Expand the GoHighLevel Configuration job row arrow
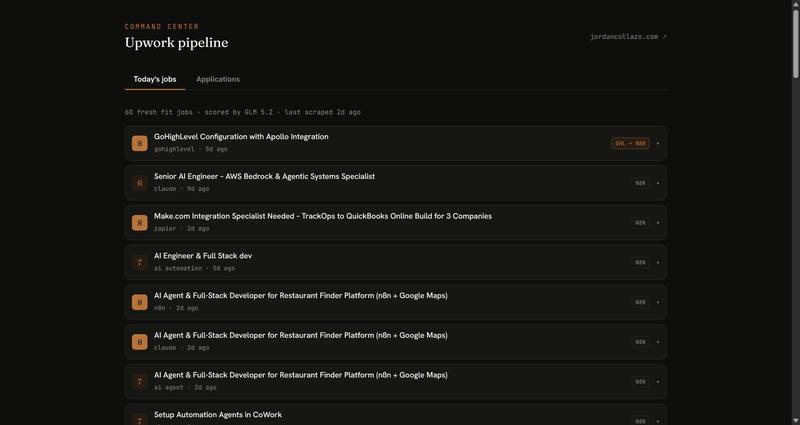Screen dimensions: 800x425 coord(658,143)
